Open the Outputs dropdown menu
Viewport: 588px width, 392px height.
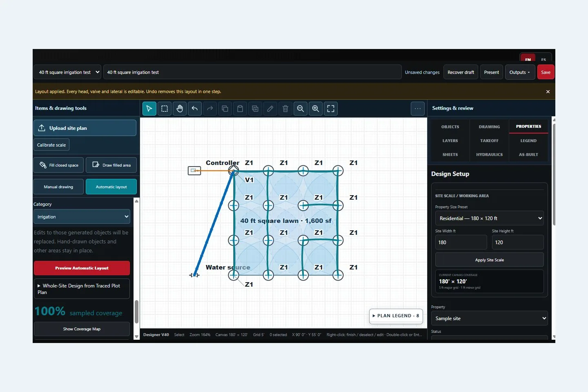click(519, 72)
